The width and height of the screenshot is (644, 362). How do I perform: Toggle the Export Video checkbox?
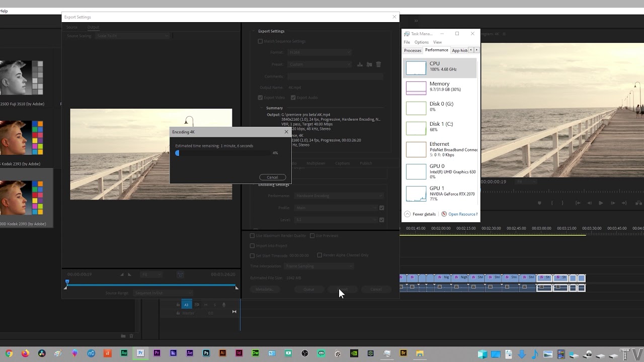click(x=260, y=98)
